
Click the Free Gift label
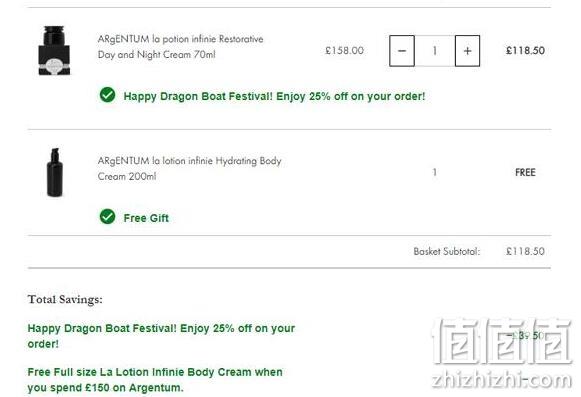(x=146, y=218)
